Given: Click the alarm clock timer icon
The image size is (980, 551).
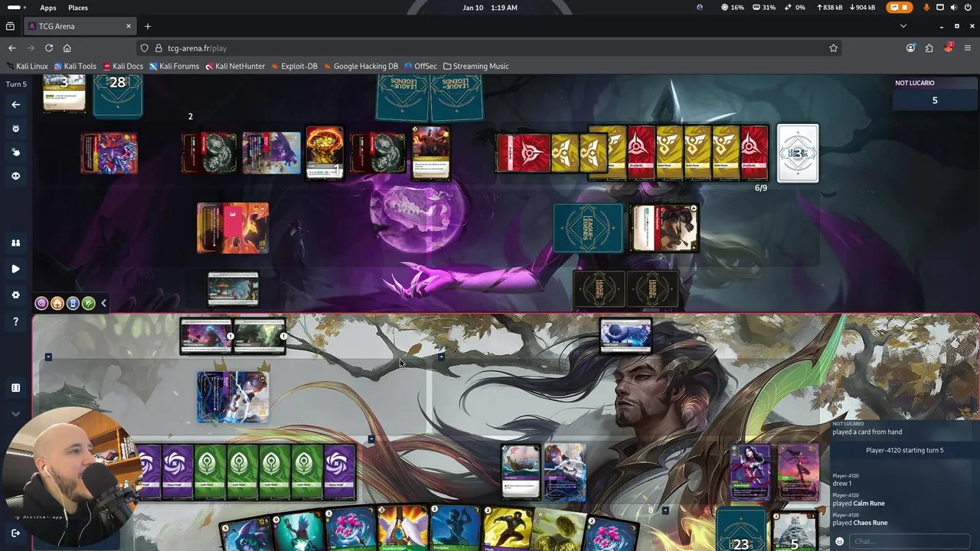Looking at the screenshot, I should click(15, 129).
